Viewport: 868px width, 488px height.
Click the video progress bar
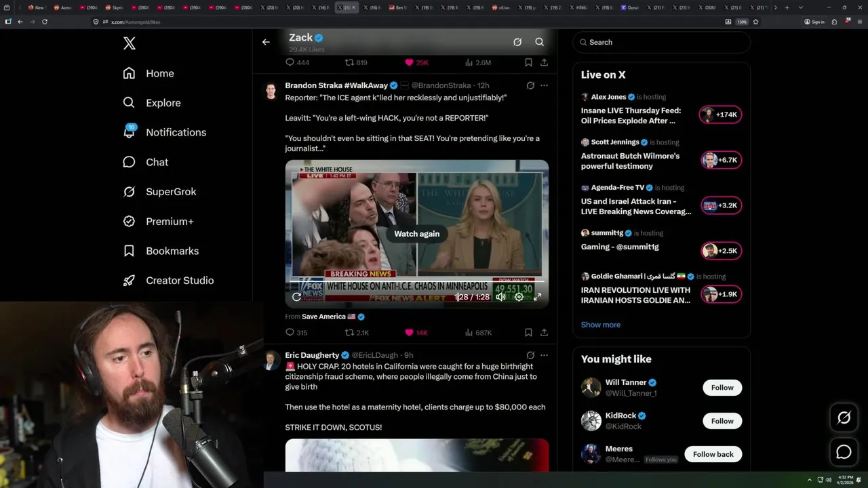click(x=417, y=281)
